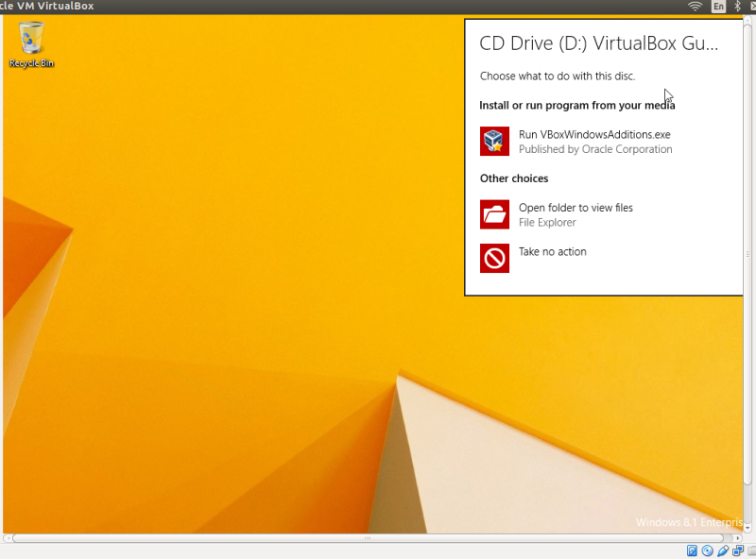Viewport: 756px width, 559px height.
Task: Click the 'Other choices' heading
Action: pos(514,178)
